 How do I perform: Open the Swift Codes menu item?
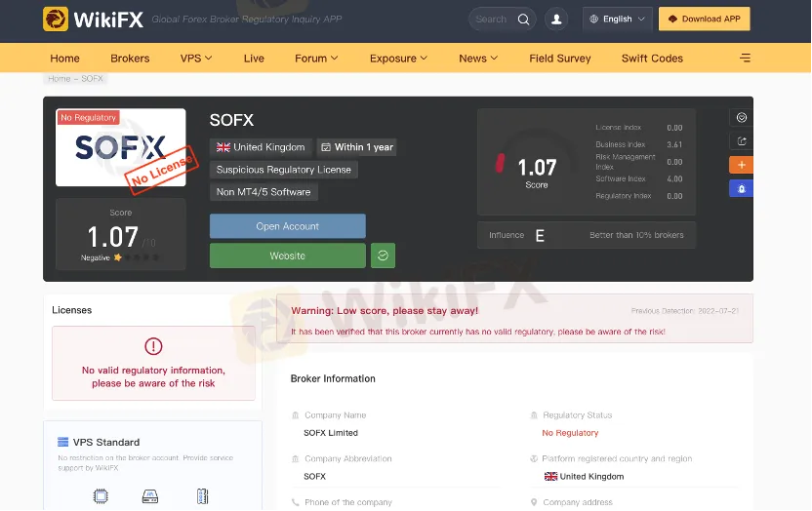click(x=652, y=58)
